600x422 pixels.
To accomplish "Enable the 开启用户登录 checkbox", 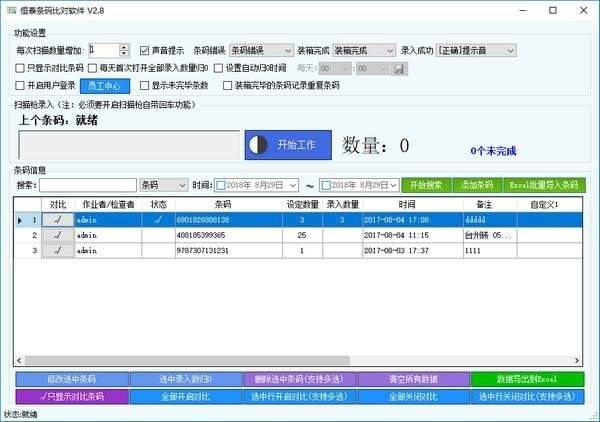I will pos(21,86).
